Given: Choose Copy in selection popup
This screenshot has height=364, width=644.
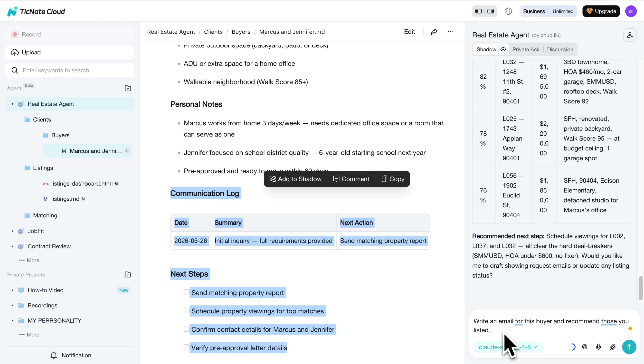Looking at the screenshot, I should [393, 179].
